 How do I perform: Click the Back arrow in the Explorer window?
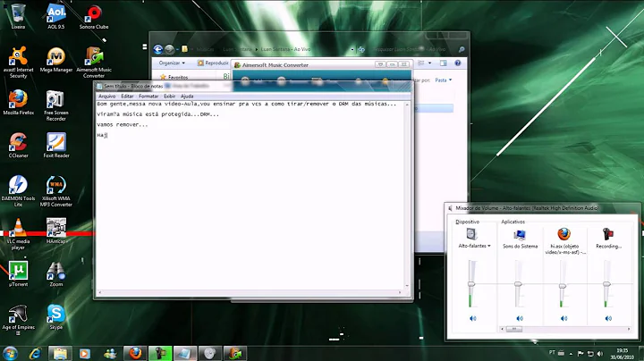pos(158,49)
